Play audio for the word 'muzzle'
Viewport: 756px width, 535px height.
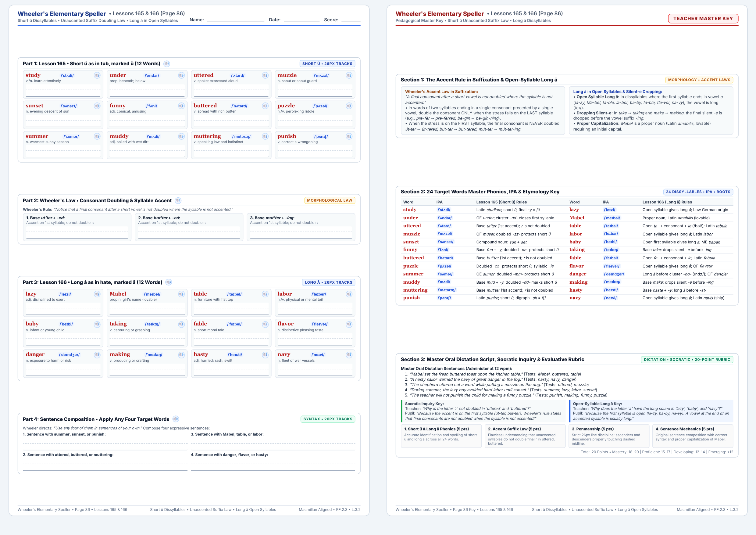349,75
